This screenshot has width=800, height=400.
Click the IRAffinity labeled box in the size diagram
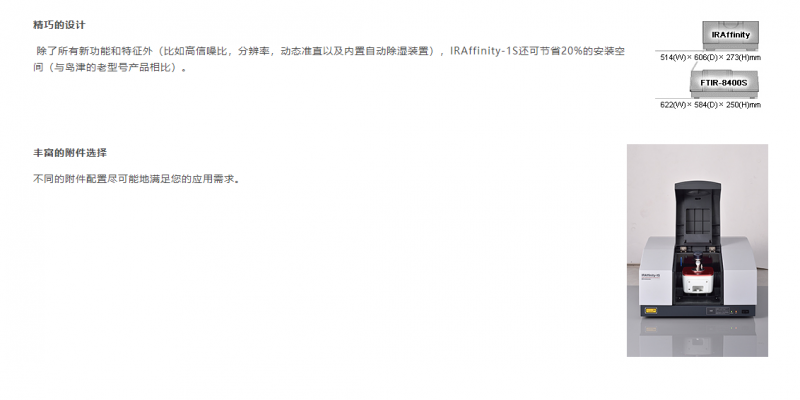731,35
